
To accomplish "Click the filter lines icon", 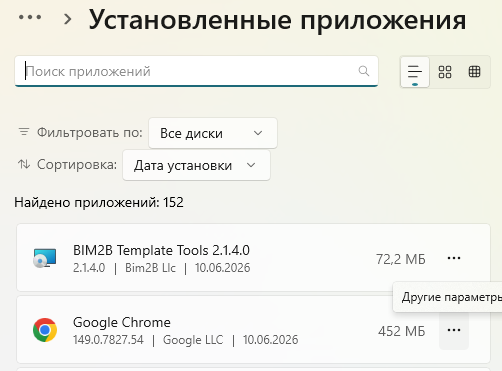I will point(24,132).
